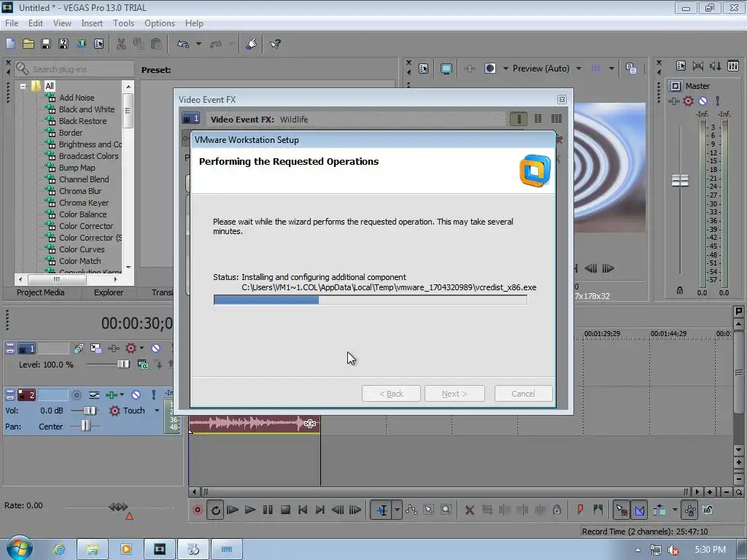Open Internet Explorer from the taskbar
Screen dimensions: 747x560
click(59, 549)
